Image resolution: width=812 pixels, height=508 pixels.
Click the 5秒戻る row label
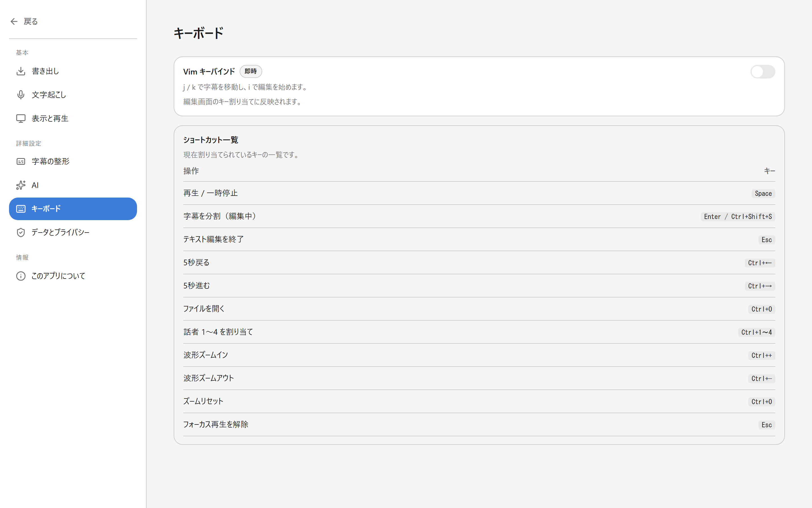click(x=196, y=263)
